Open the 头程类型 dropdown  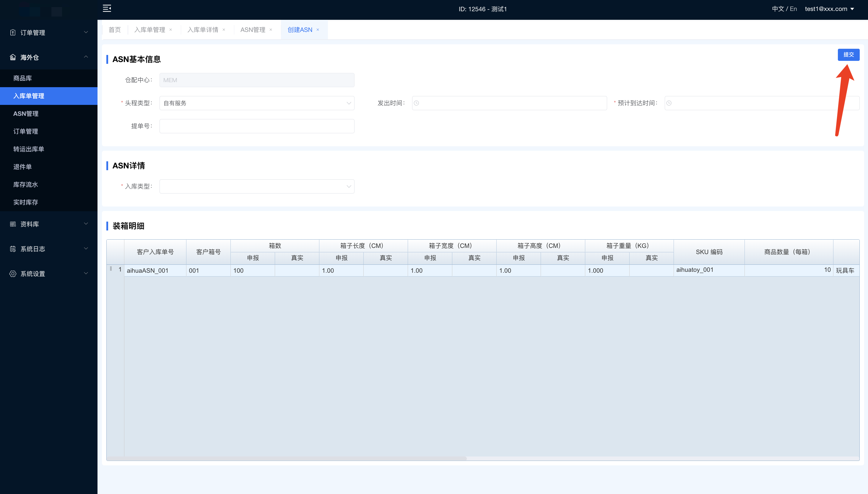tap(257, 103)
